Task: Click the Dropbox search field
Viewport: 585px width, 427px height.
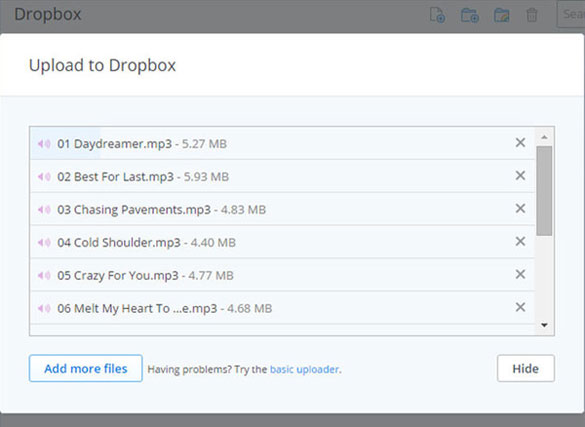Action: pos(571,14)
